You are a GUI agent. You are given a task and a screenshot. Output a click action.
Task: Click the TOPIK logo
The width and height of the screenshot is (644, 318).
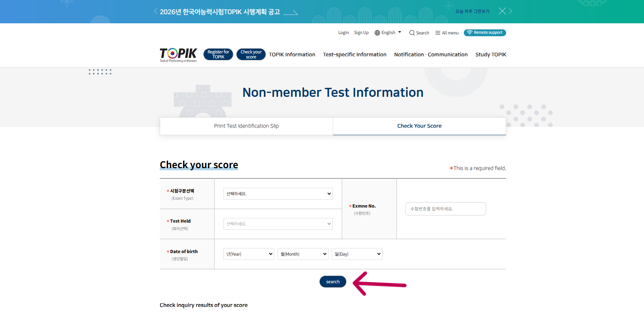coord(178,55)
